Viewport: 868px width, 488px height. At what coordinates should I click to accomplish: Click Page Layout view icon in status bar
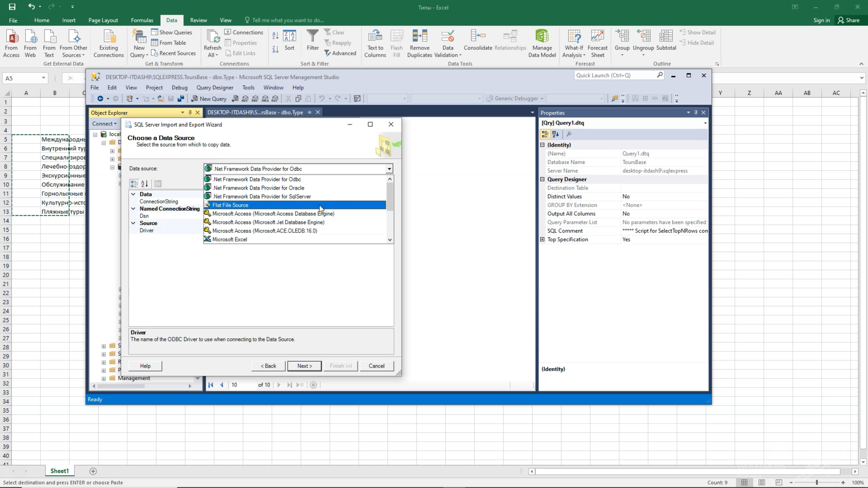pyautogui.click(x=762, y=482)
